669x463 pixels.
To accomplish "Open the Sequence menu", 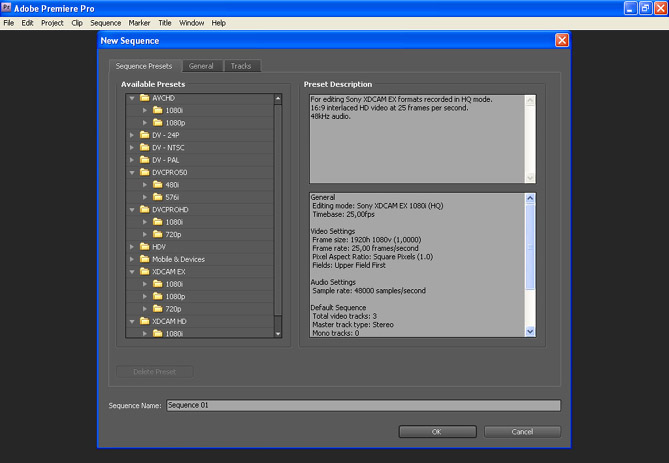I will pos(105,22).
